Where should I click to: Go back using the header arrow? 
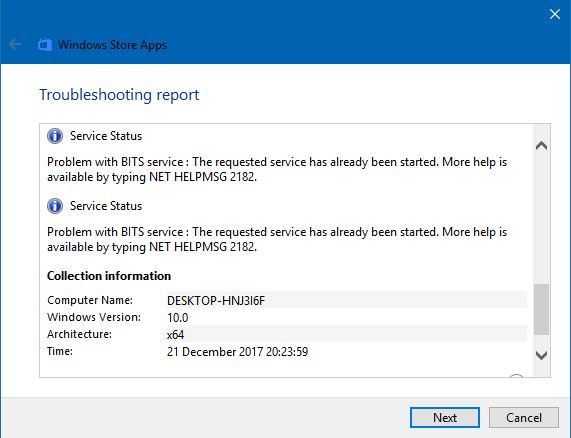pos(15,44)
